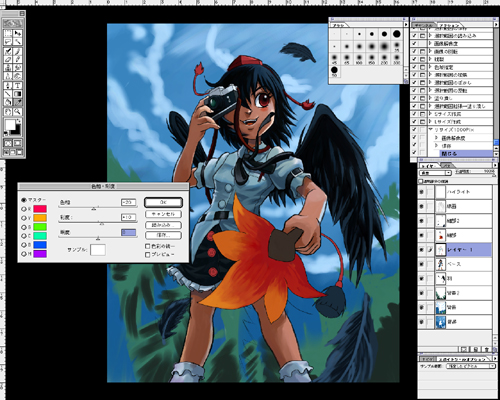Select the Smudge tool
The height and width of the screenshot is (400, 500).
pos(18,68)
